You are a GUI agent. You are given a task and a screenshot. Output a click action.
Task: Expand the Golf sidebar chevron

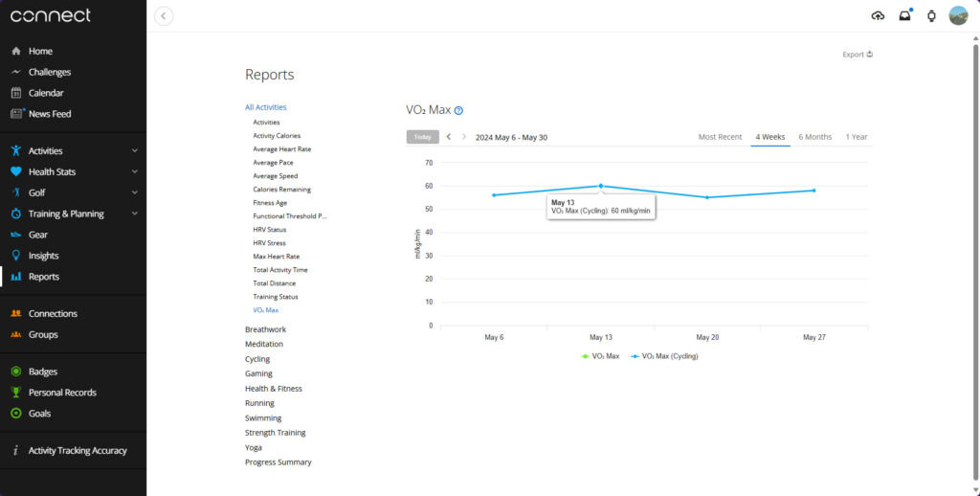pos(134,192)
